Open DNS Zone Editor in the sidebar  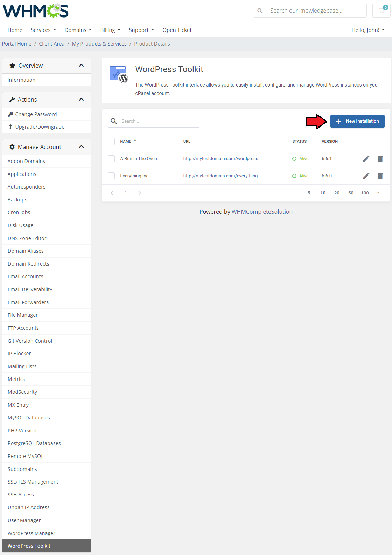(x=47, y=238)
